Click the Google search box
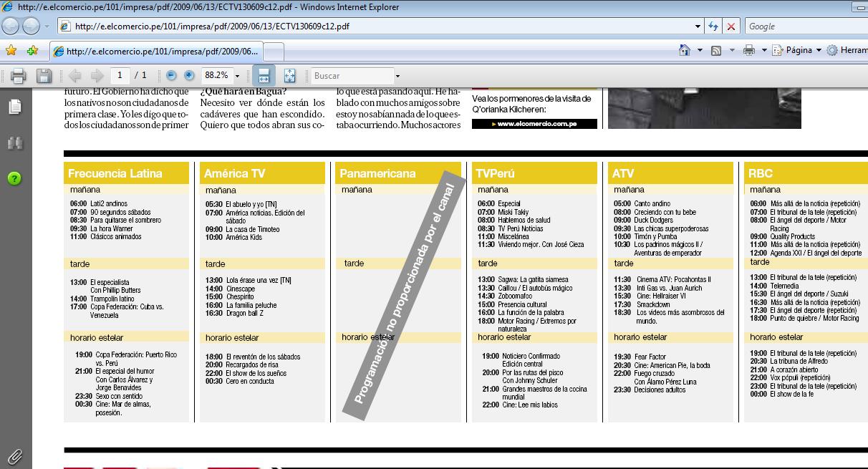 tap(806, 26)
